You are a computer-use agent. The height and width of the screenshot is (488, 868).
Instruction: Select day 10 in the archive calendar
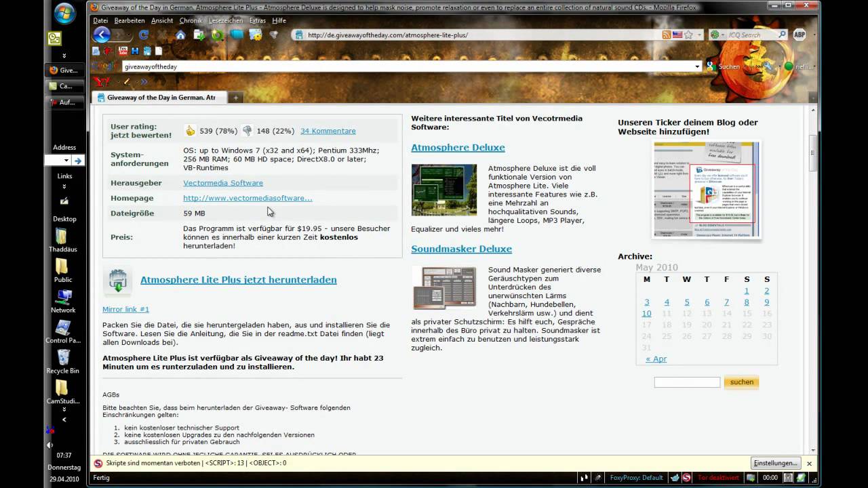pyautogui.click(x=646, y=313)
